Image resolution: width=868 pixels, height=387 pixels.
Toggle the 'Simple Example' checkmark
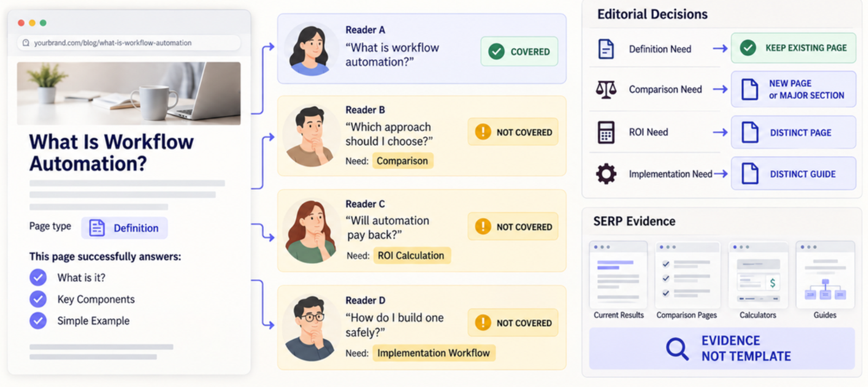tap(38, 321)
